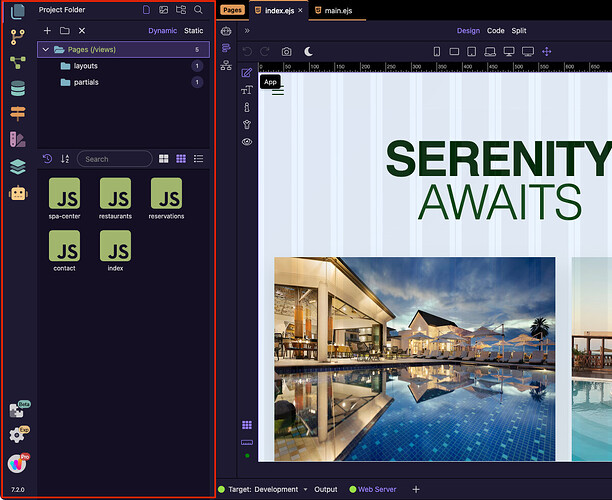
Task: Toggle the eye visibility icon in editor toolbar
Action: pyautogui.click(x=247, y=142)
